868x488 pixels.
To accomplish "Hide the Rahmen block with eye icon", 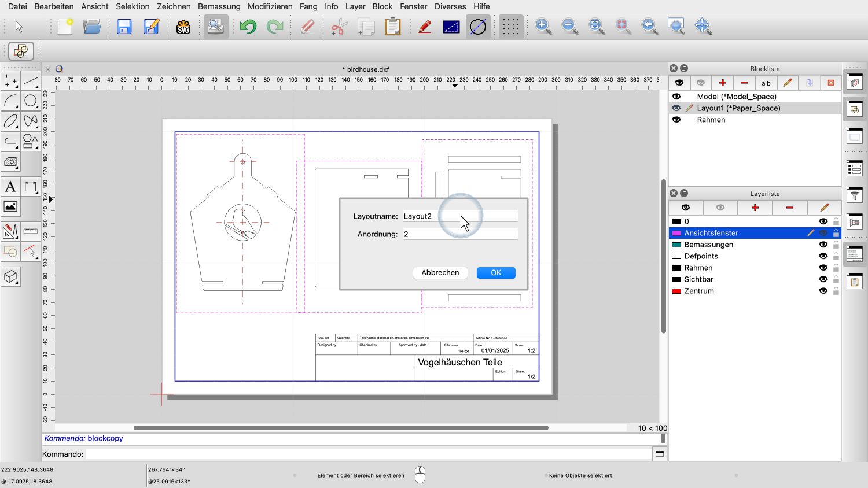I will 676,120.
